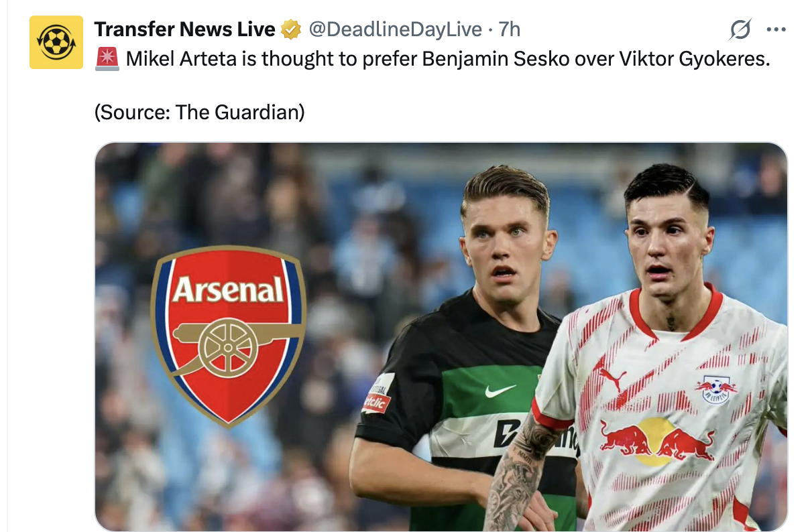Image resolution: width=810 pixels, height=532 pixels.
Task: Click the Nike swoosh on the green shirt
Action: point(501,390)
